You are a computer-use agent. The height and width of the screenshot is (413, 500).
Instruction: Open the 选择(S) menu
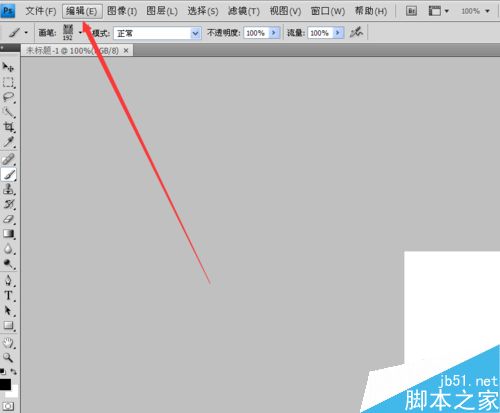tap(203, 11)
